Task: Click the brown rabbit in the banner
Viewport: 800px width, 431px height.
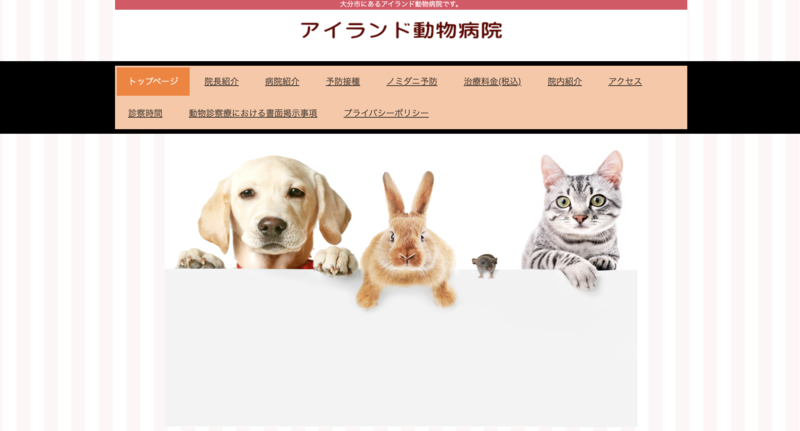Action: [x=407, y=242]
